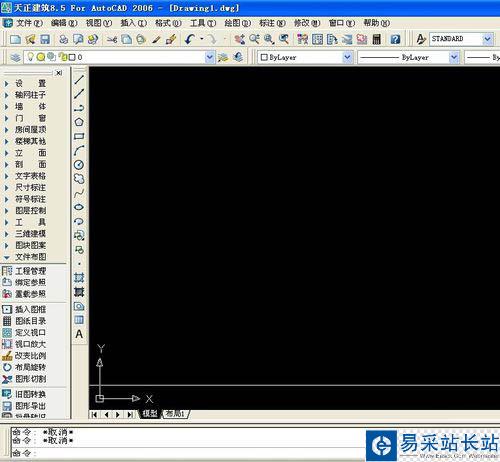The width and height of the screenshot is (500, 462).
Task: Open the 绘图(D) menu
Action: [237, 23]
